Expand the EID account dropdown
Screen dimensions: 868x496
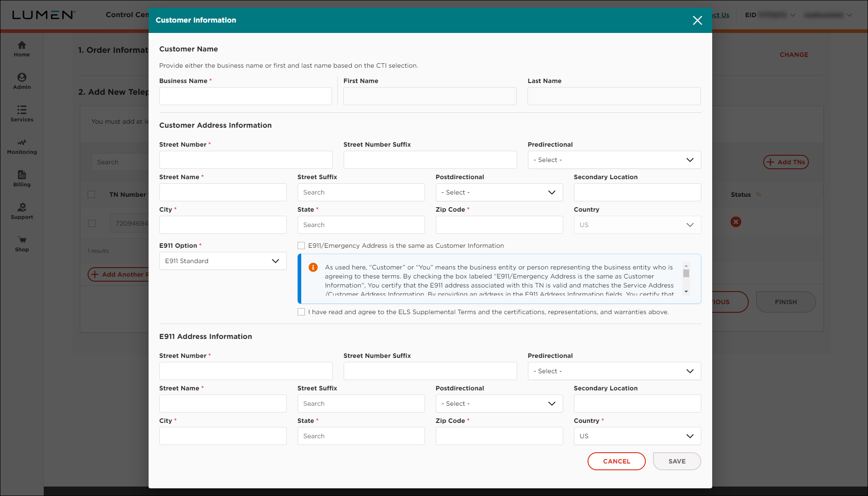pos(793,15)
